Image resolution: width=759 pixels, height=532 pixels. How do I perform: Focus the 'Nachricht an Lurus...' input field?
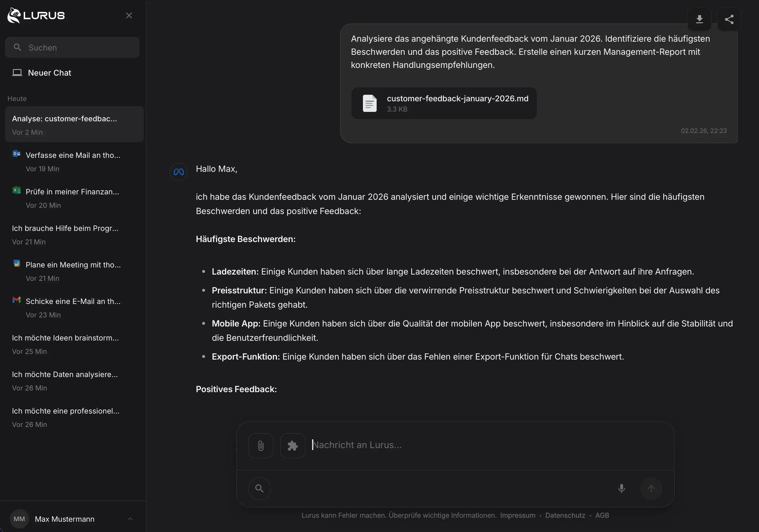tap(463, 445)
